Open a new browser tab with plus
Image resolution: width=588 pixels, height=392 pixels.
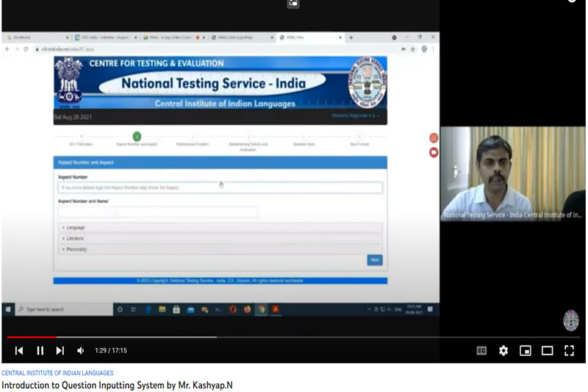[351, 38]
